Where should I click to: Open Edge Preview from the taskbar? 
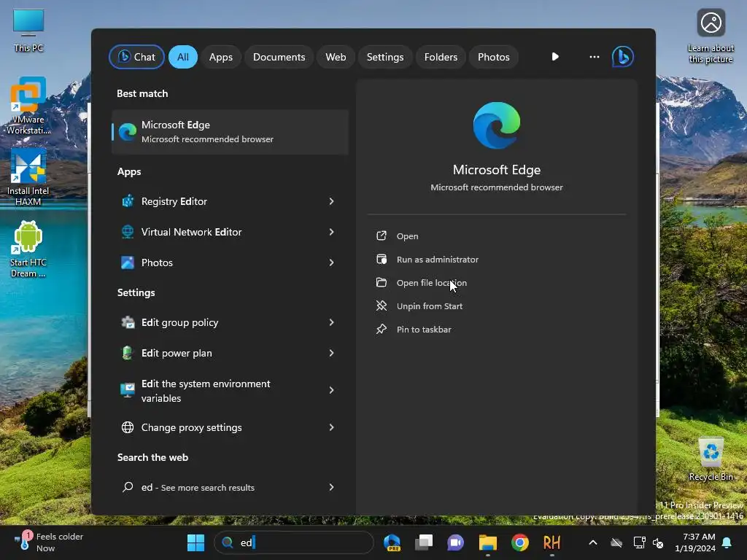392,542
